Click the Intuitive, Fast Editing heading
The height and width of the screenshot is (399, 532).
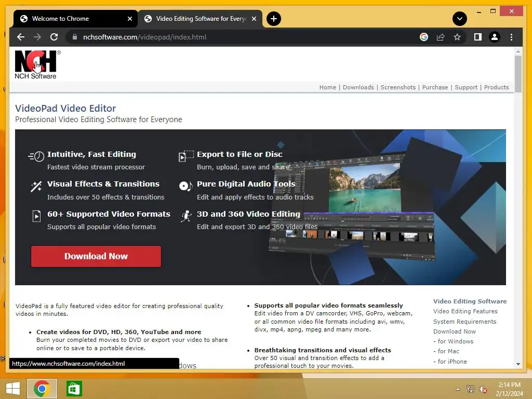(91, 154)
